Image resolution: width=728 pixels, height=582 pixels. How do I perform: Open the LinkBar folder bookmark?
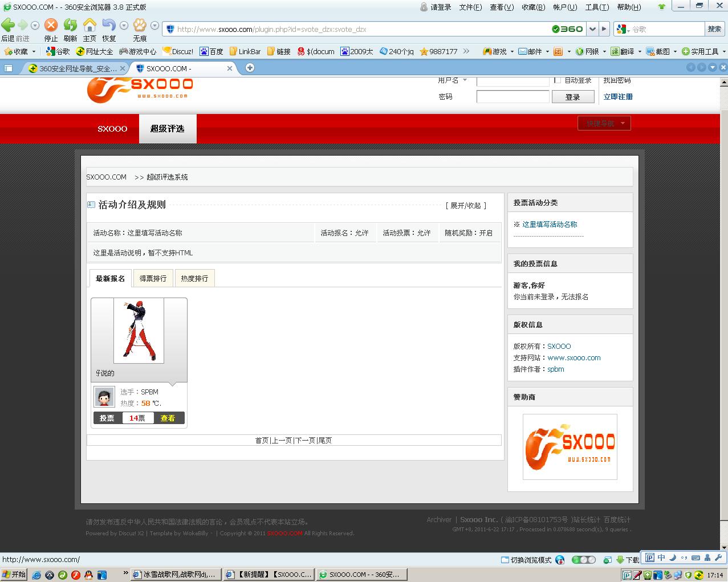(245, 51)
